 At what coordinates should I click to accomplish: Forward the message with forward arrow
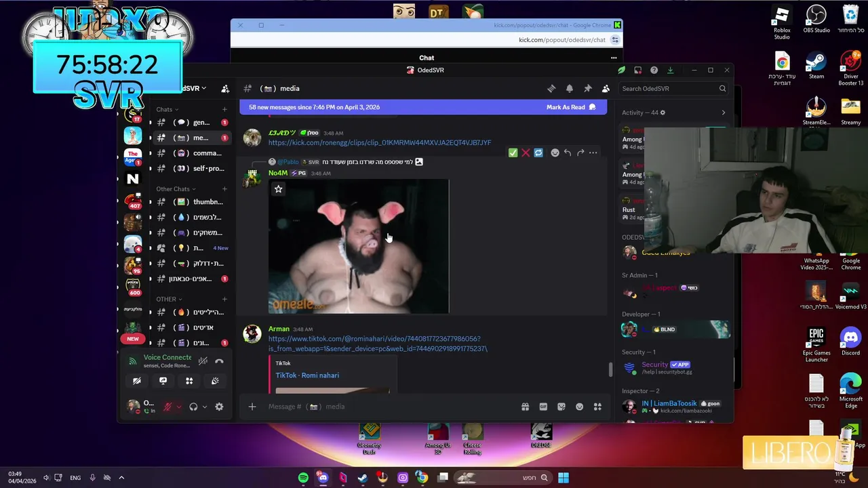tap(580, 152)
